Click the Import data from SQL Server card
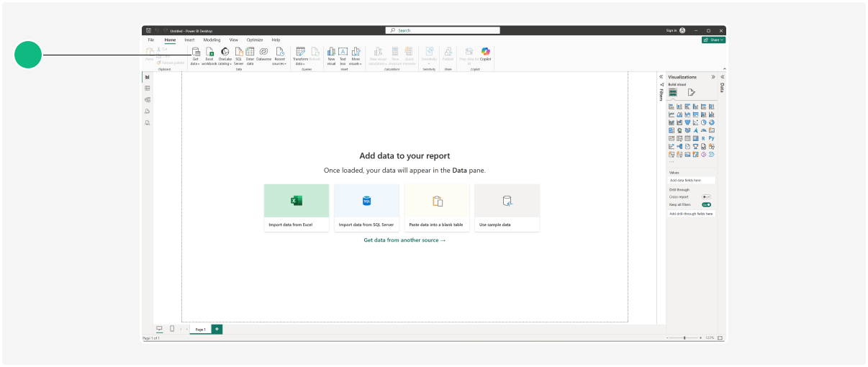This screenshot has width=868, height=367. tap(366, 208)
